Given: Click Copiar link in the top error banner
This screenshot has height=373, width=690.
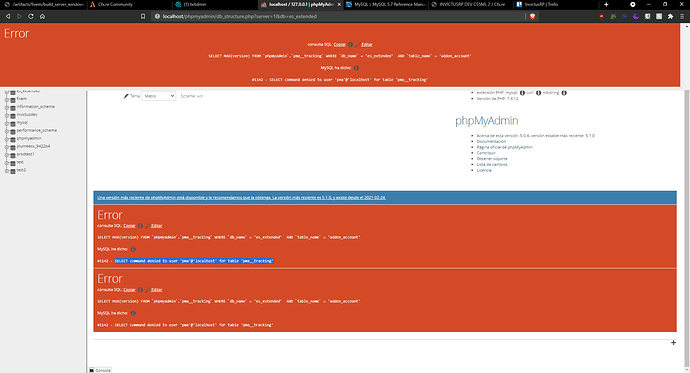Looking at the screenshot, I should click(x=340, y=44).
